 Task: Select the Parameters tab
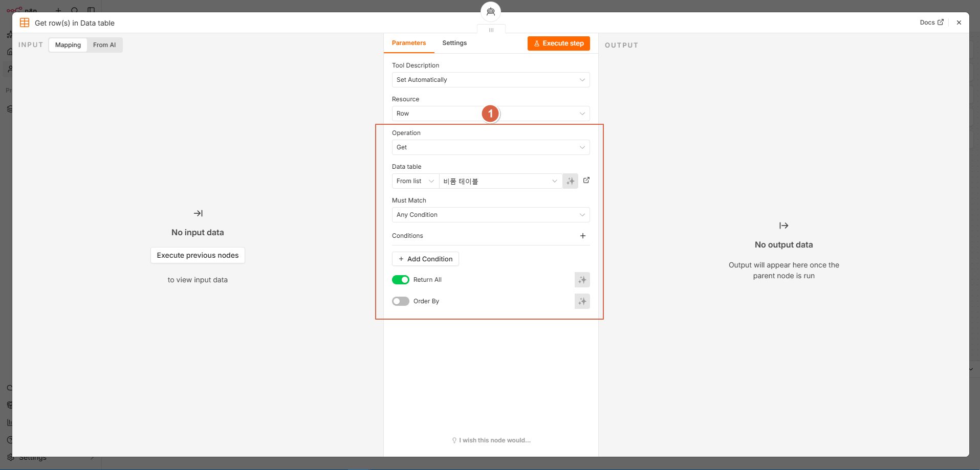(409, 43)
